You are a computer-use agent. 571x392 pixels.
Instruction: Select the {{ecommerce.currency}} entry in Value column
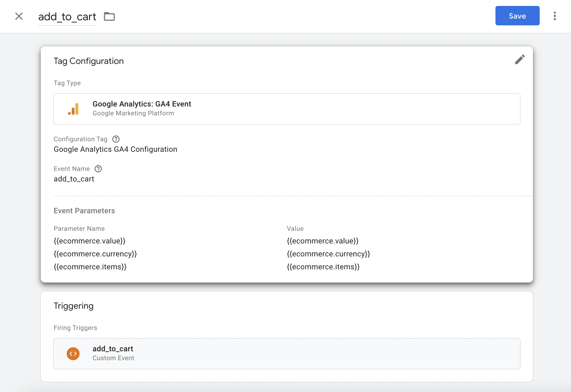click(328, 254)
